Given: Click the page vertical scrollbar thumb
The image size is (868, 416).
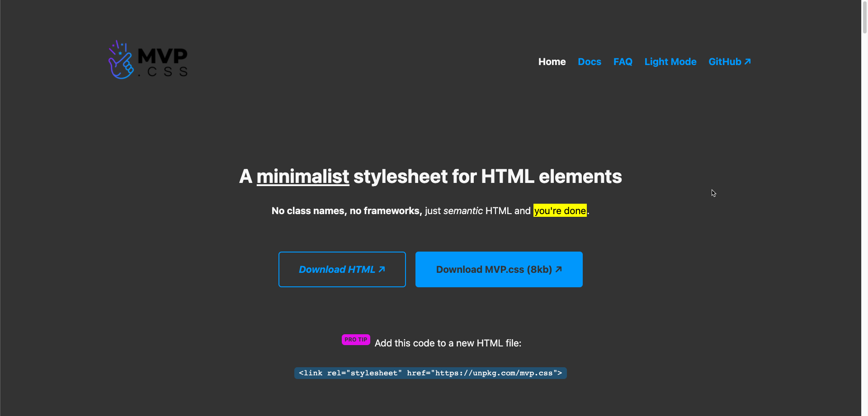Looking at the screenshot, I should coord(864,17).
